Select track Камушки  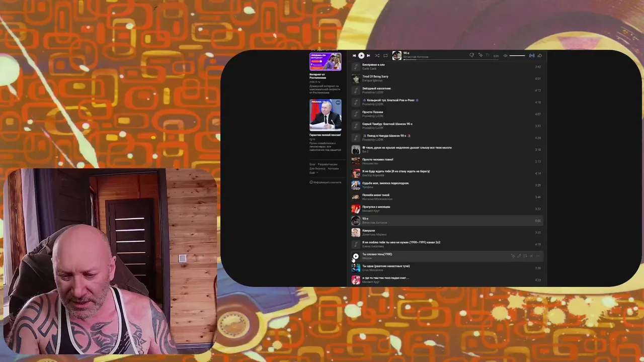tap(369, 230)
